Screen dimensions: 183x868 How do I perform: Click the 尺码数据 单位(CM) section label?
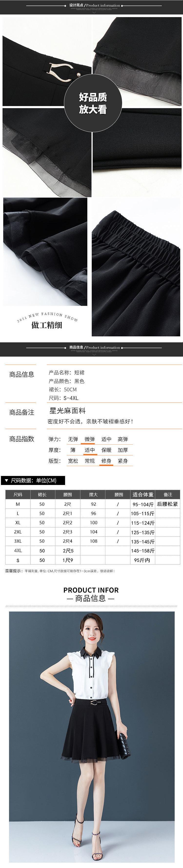tap(33, 481)
